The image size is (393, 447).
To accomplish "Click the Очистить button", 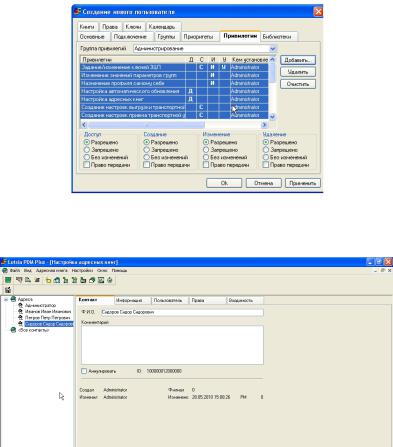I will (x=298, y=84).
